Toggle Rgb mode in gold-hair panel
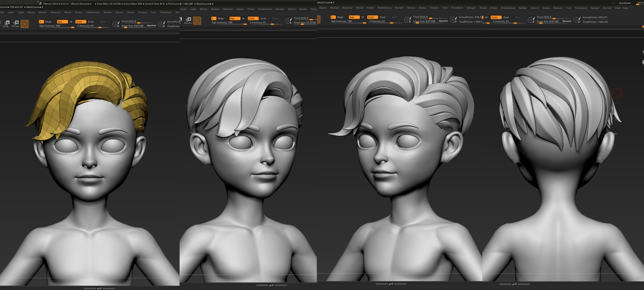The image size is (644, 290). (x=62, y=22)
